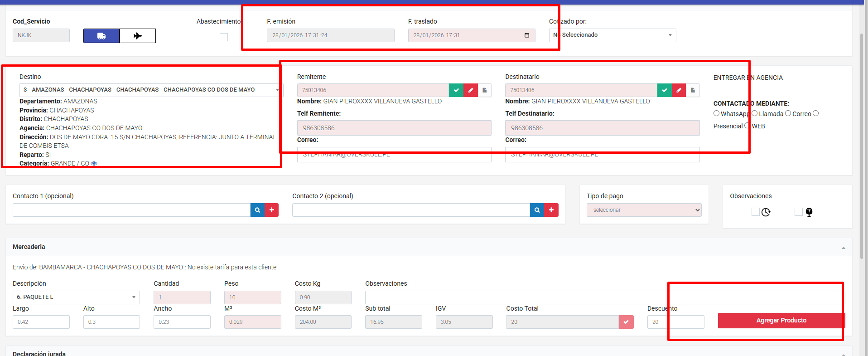Collapse the Mercaderia section
Image resolution: width=868 pixels, height=356 pixels.
click(843, 248)
